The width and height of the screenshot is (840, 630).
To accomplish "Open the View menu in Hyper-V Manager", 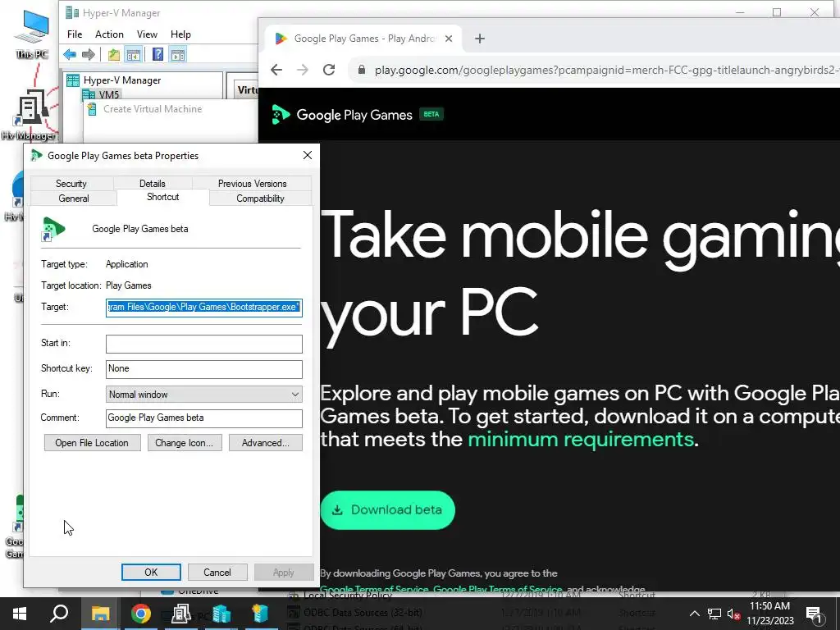I will tap(147, 34).
